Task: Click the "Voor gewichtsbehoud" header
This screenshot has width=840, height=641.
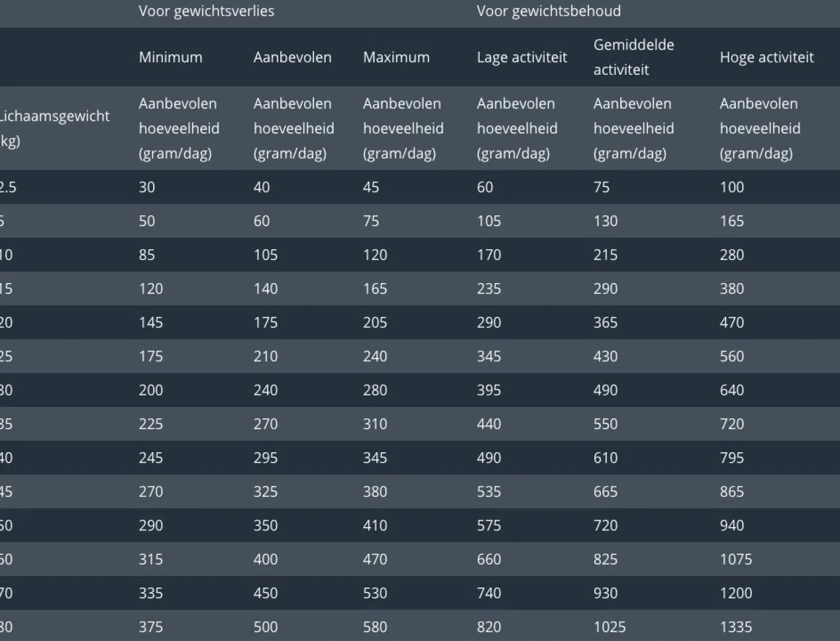Action: (548, 12)
